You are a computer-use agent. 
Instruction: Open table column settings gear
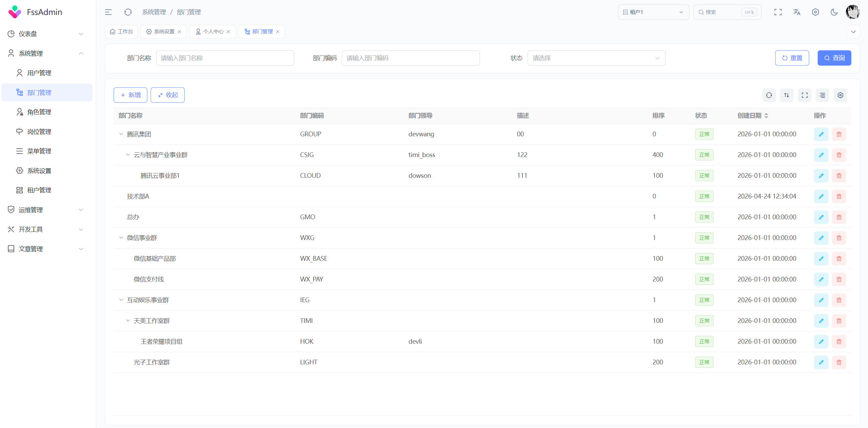click(840, 95)
